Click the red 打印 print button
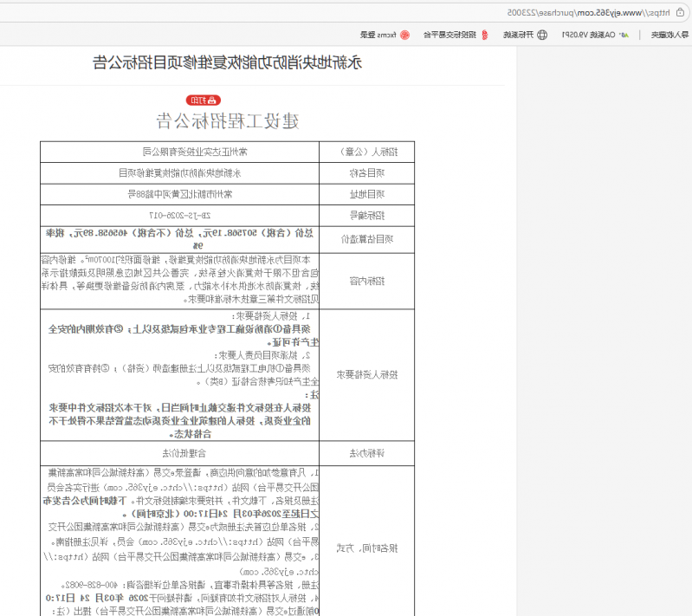Viewport: 692px width, 616px height. [x=203, y=101]
